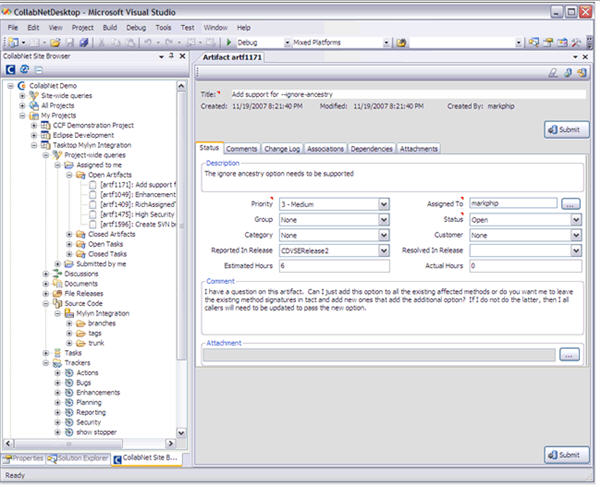600x487 pixels.
Task: Open the Properties Window toolbar icon at top right
Action: pos(548,42)
